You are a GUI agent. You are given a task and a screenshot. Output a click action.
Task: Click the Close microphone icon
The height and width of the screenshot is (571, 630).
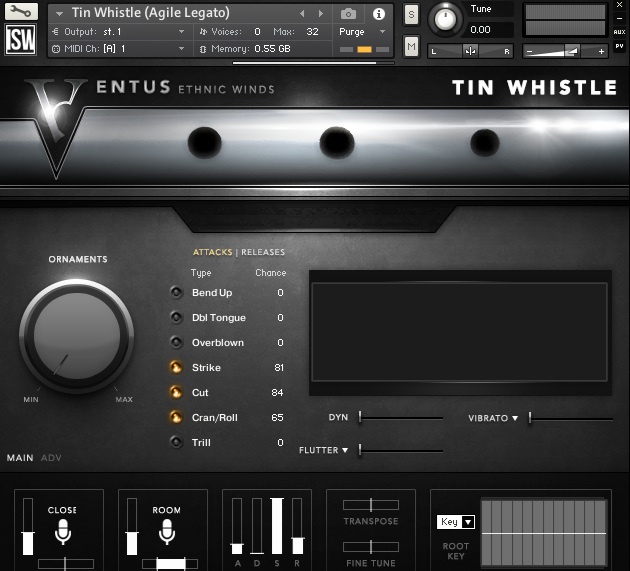[63, 531]
